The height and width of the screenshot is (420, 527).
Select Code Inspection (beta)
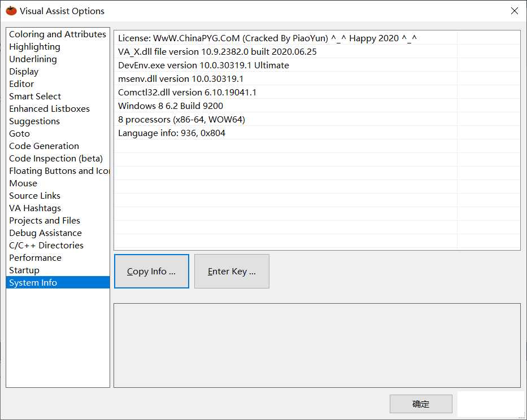[58, 159]
